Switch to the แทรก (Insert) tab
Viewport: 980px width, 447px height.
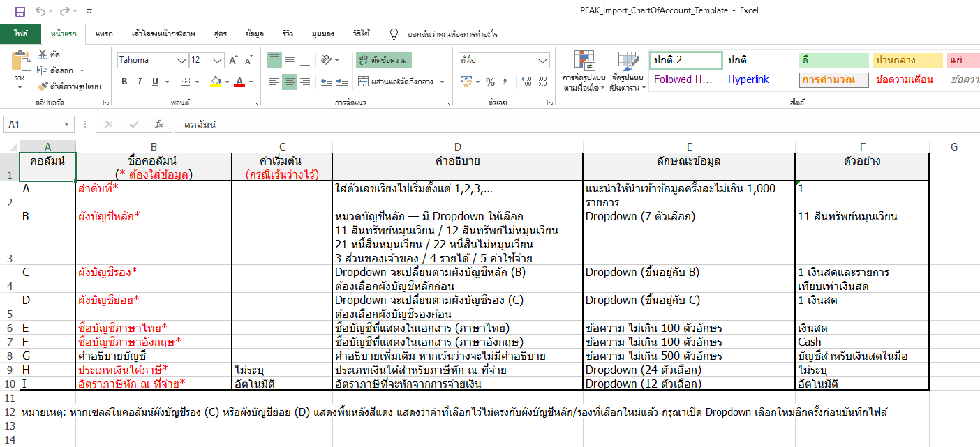pyautogui.click(x=104, y=33)
